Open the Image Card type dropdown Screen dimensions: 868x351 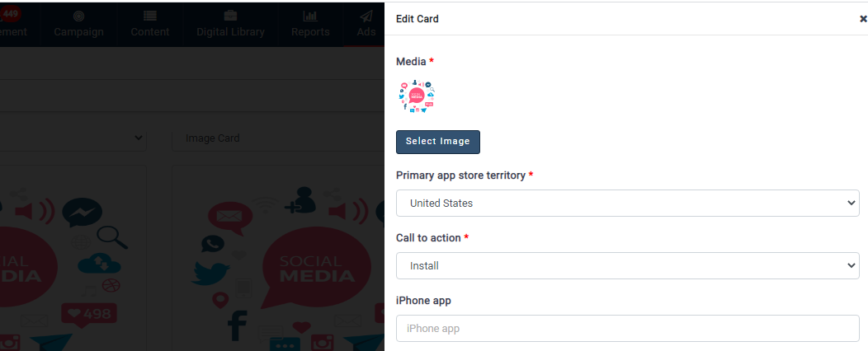[277, 138]
